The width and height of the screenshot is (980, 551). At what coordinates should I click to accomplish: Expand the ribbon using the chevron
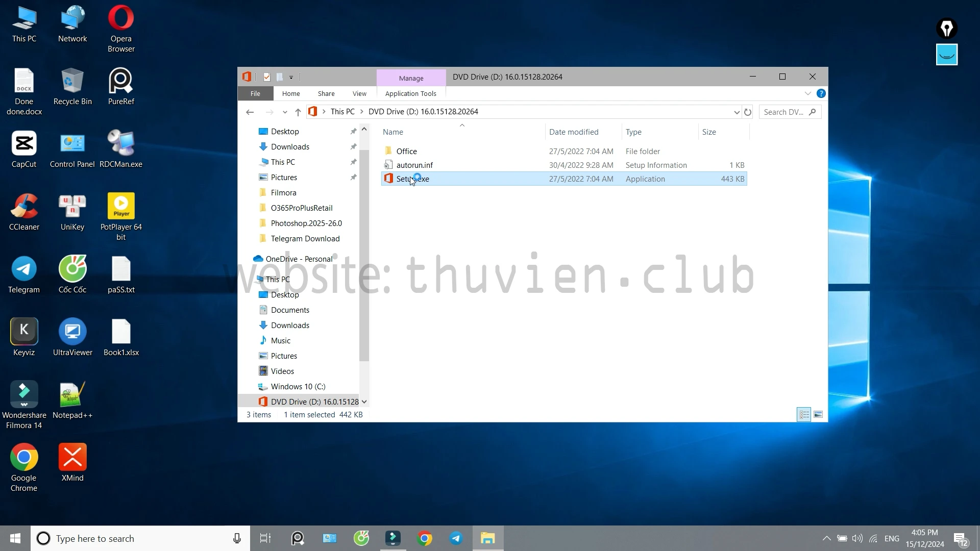coord(807,93)
